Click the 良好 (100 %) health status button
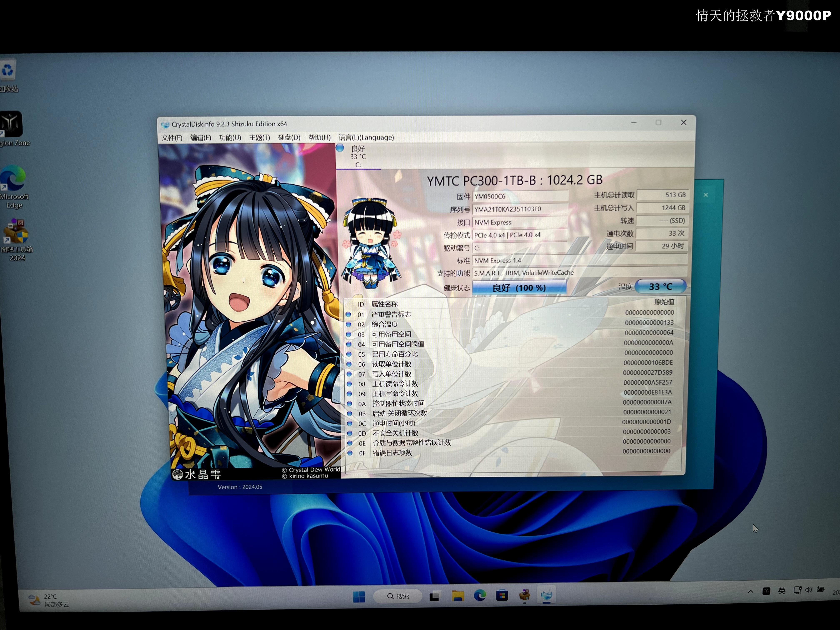 tap(519, 287)
